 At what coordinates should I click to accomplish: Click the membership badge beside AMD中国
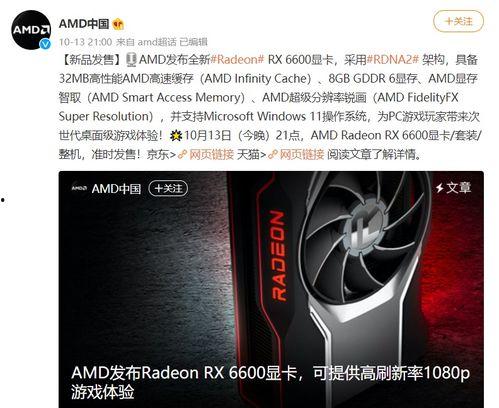(x=118, y=24)
